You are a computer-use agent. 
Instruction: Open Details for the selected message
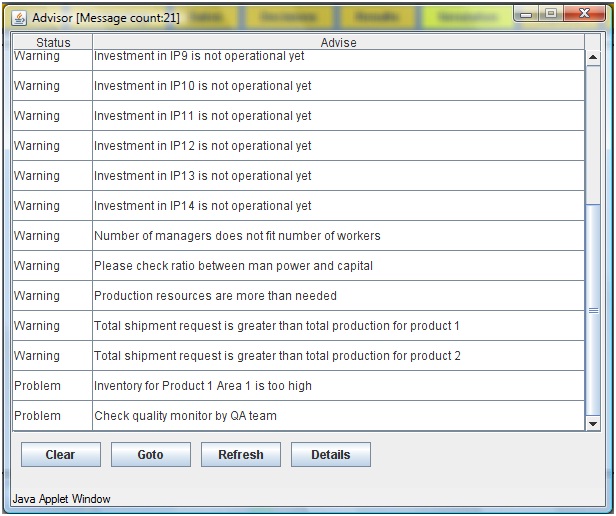(x=330, y=454)
